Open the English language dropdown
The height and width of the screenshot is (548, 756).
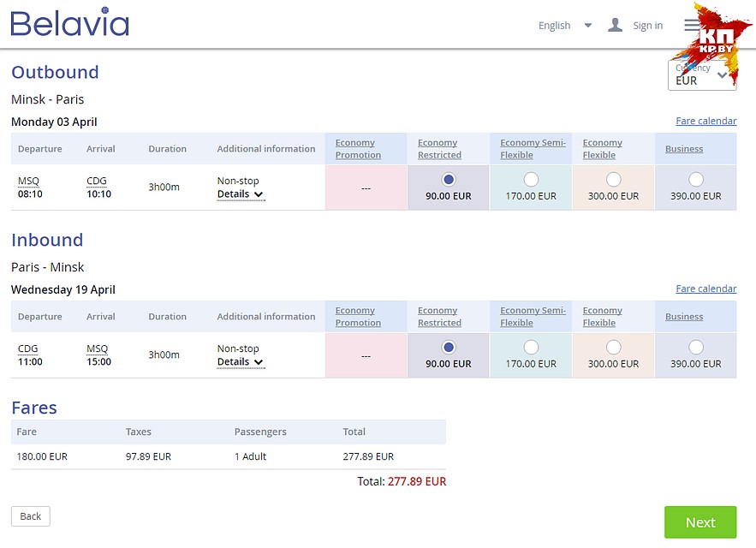pyautogui.click(x=564, y=25)
